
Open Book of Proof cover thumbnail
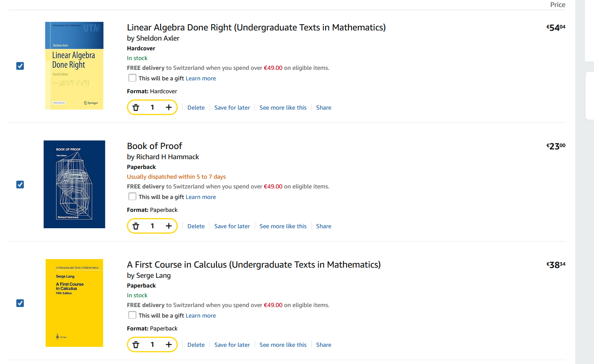click(74, 184)
